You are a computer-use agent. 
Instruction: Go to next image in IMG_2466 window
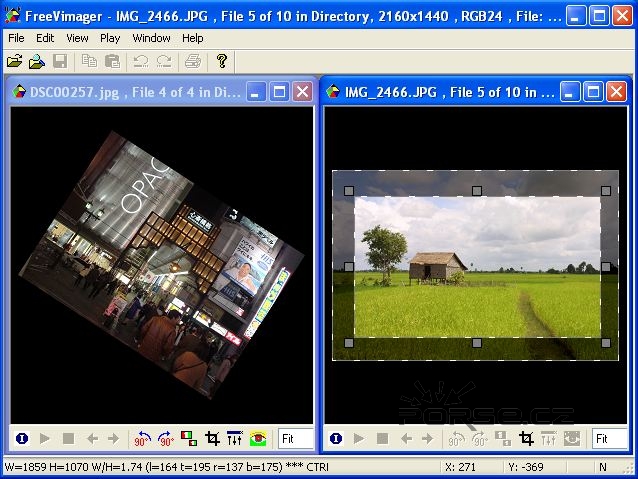pyautogui.click(x=427, y=439)
